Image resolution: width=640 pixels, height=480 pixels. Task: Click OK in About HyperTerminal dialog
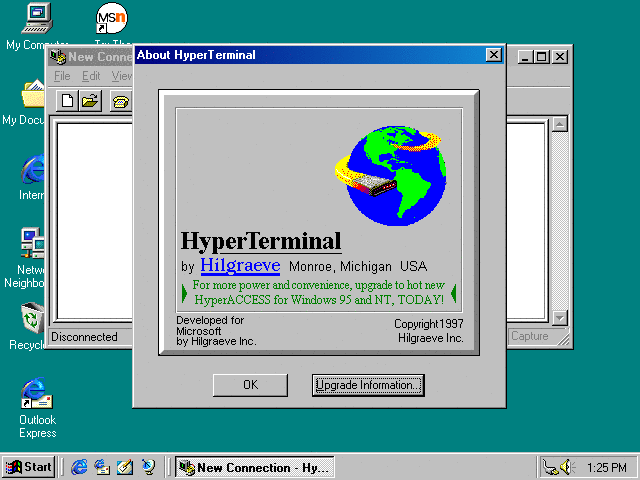250,385
